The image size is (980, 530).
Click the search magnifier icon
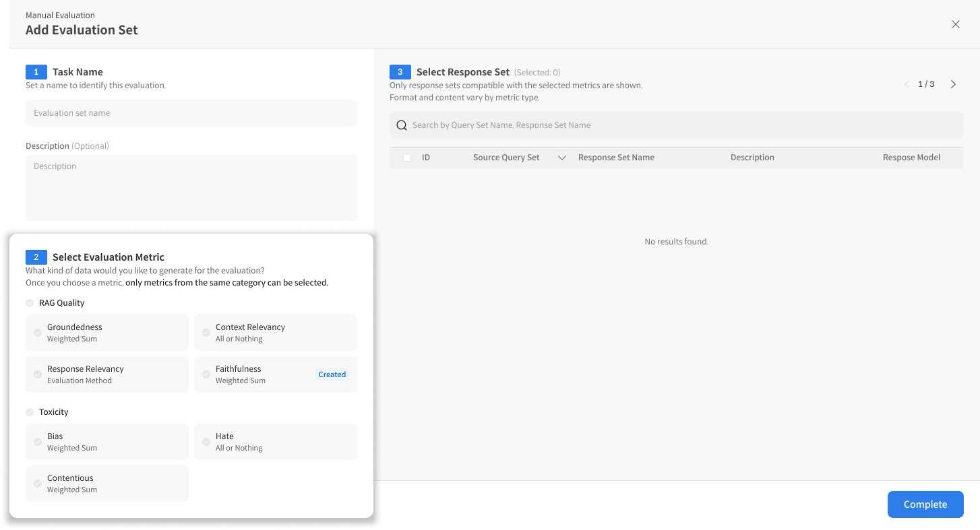tap(402, 125)
